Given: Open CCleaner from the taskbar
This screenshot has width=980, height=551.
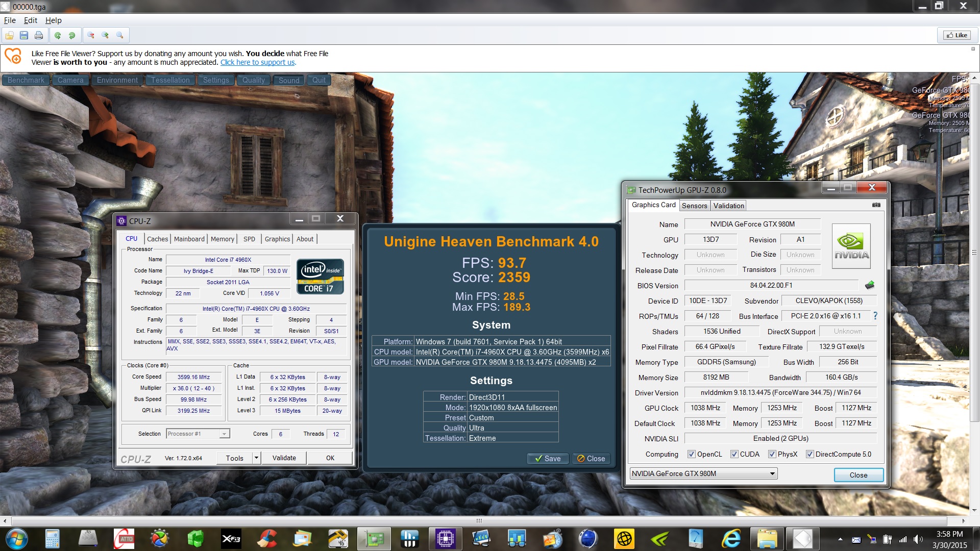Looking at the screenshot, I should coord(266,539).
